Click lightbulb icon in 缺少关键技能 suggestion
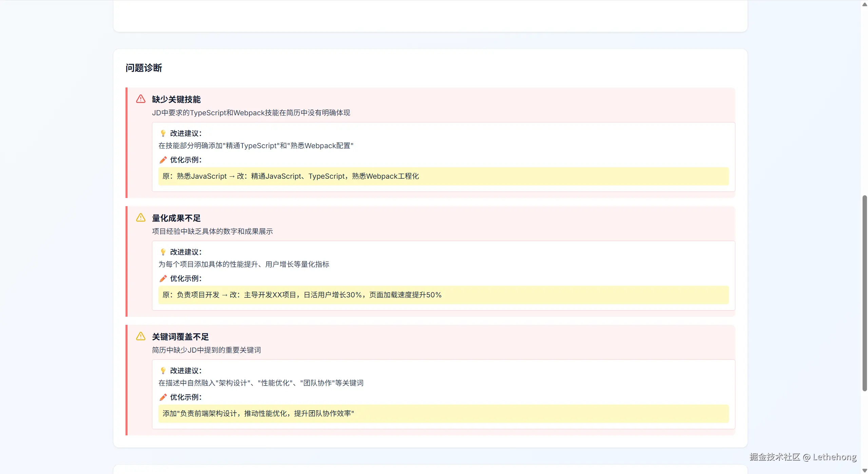This screenshot has height=474, width=868. click(163, 133)
